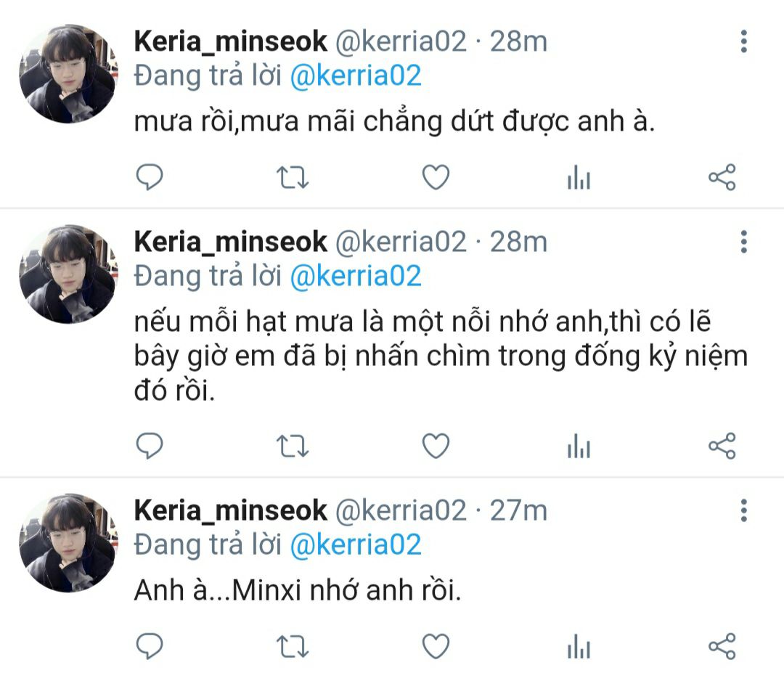View analytics for "Minxi nhớ anh" tweet
This screenshot has width=784, height=673.
pyautogui.click(x=579, y=647)
